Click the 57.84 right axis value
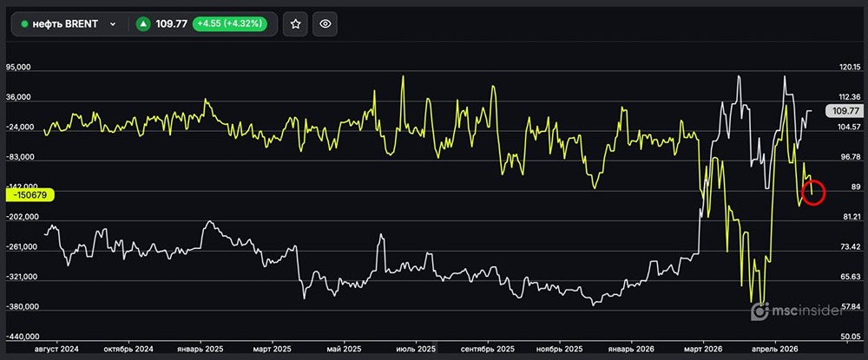 point(850,306)
